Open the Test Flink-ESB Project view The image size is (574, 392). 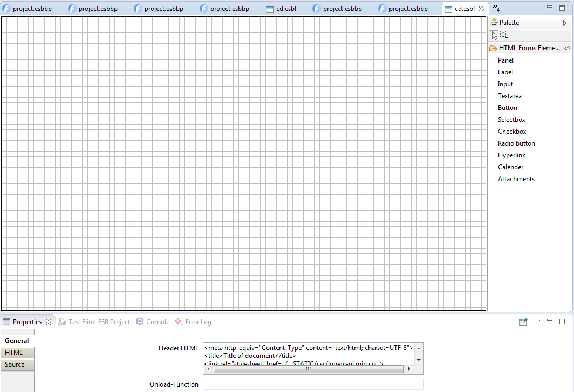[x=94, y=322]
